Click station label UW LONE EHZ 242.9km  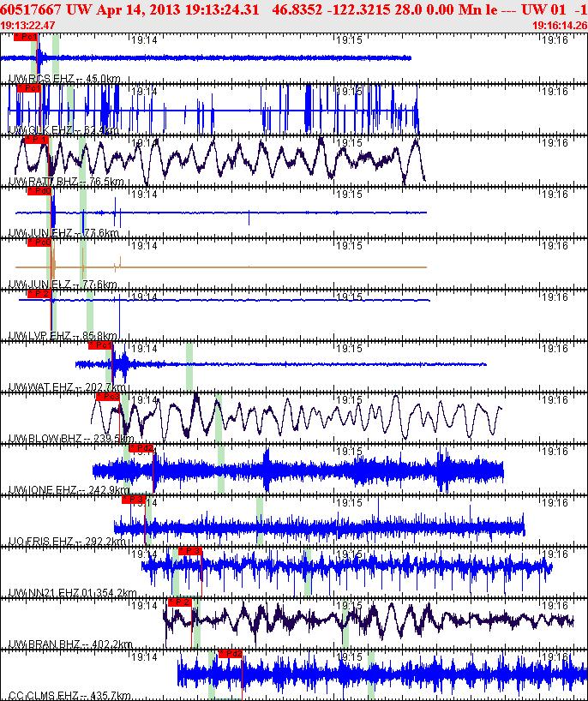tap(69, 490)
